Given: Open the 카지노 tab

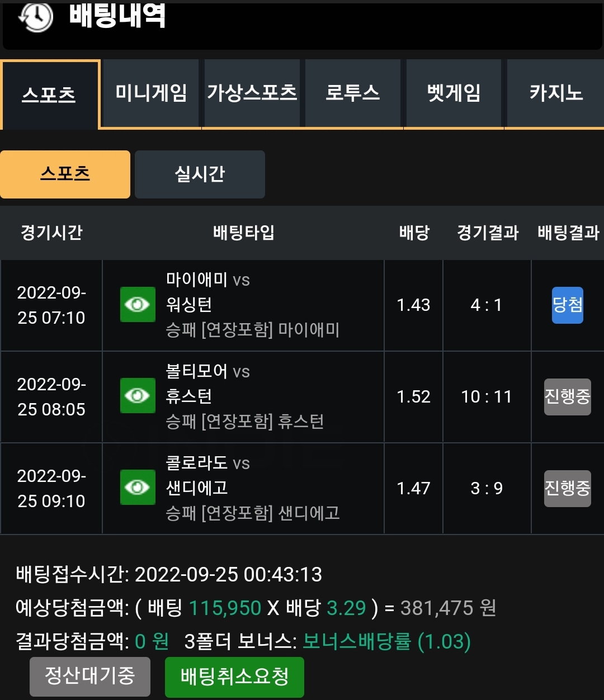Looking at the screenshot, I should coord(555,93).
